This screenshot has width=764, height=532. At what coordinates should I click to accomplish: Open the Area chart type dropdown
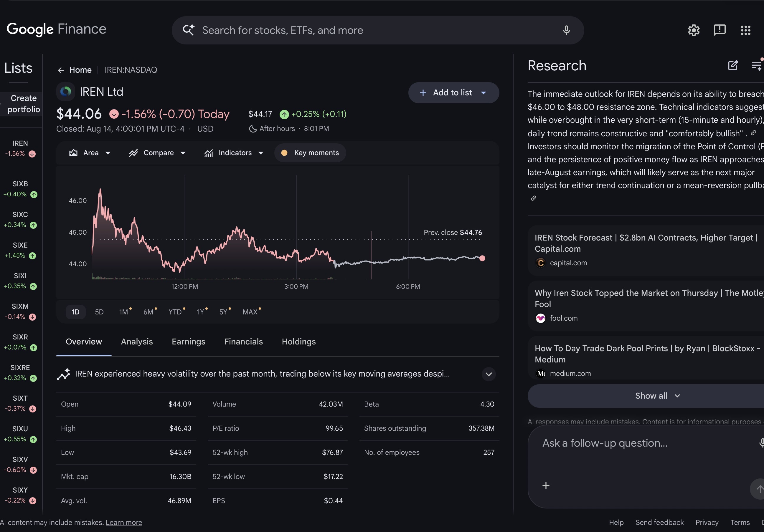(x=90, y=153)
